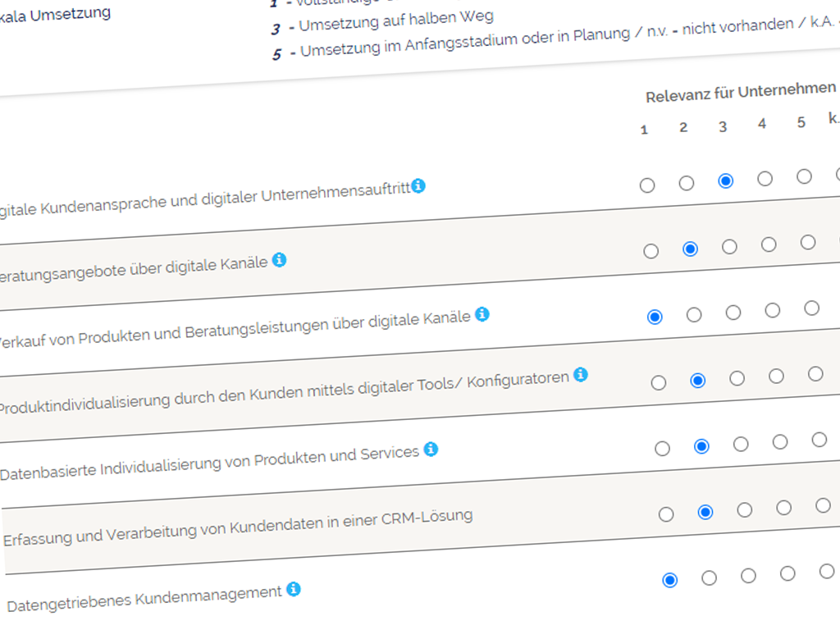Set 'Datengetriebenes Kundenmanagement' relevance to 2
Viewport: 840px width, 630px height.
[709, 578]
